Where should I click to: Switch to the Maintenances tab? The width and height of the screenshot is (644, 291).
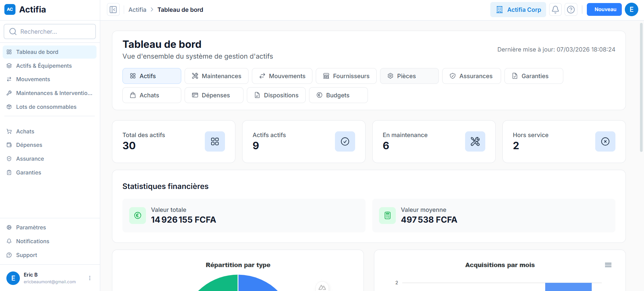coord(216,76)
